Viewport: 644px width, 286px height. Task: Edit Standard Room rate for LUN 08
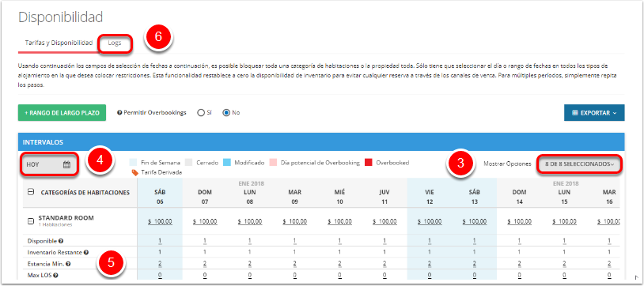tap(250, 221)
